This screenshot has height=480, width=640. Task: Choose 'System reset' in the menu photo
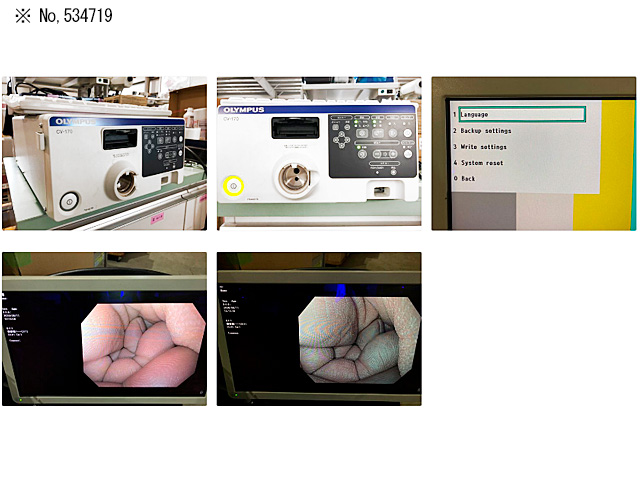point(482,163)
